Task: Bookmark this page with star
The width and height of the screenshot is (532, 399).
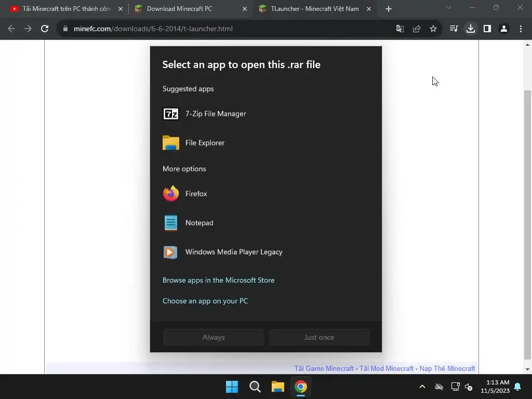Action: coord(433,29)
